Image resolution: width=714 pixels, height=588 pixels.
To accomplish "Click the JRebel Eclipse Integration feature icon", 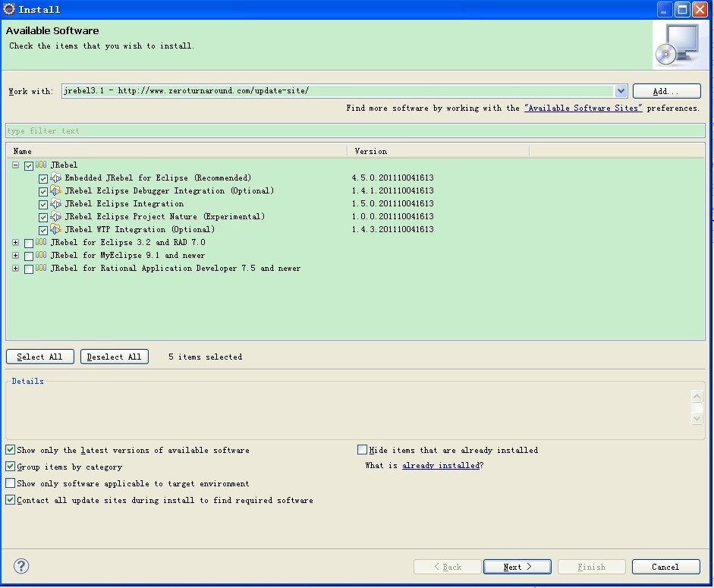I will [x=55, y=203].
